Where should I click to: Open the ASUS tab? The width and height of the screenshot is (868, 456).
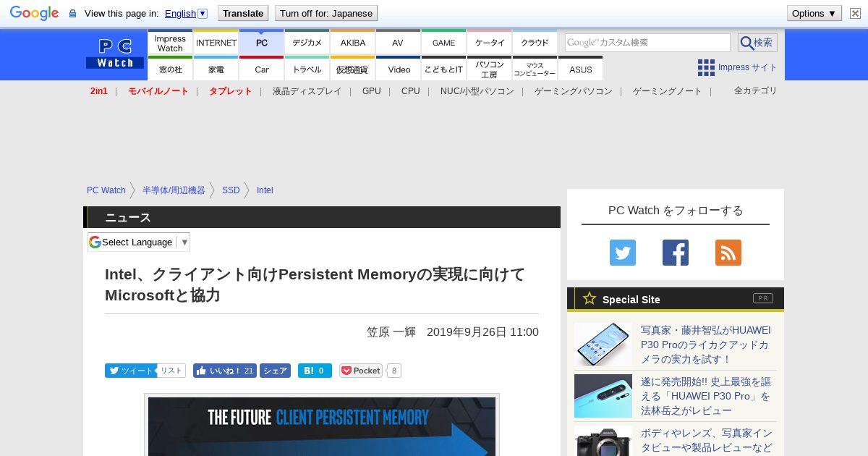pyautogui.click(x=580, y=69)
